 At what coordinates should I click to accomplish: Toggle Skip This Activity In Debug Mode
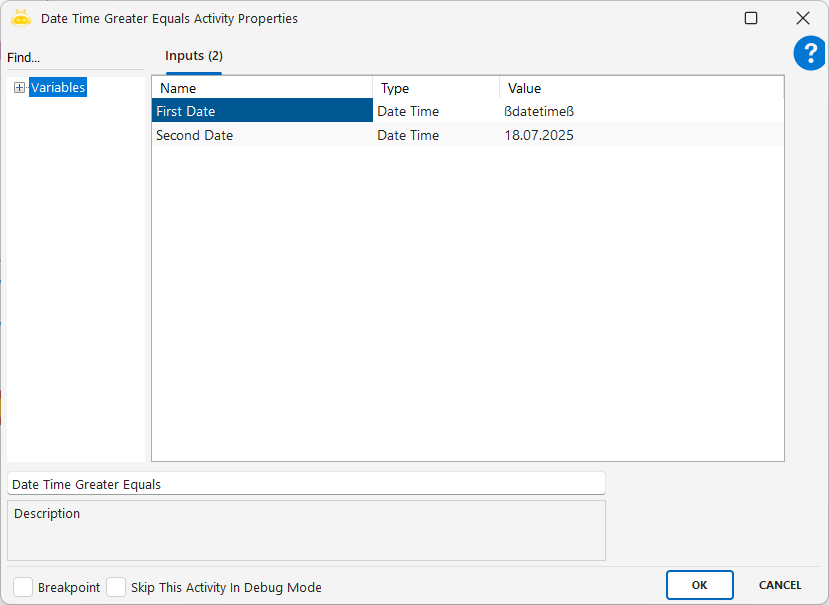pyautogui.click(x=116, y=587)
